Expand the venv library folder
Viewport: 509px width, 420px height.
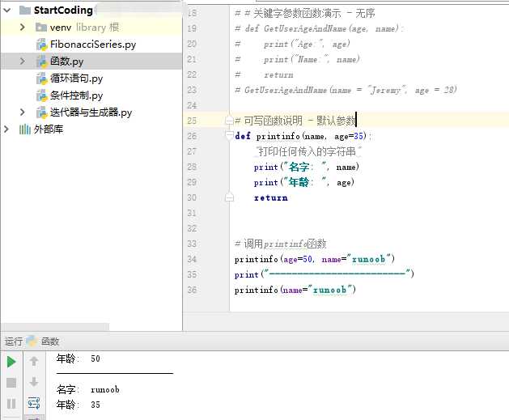23,28
